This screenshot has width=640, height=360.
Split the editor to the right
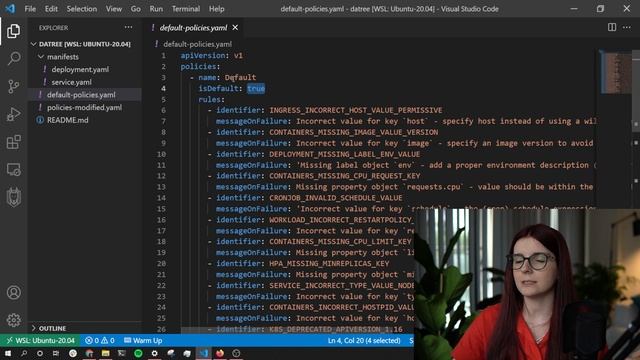tap(612, 27)
